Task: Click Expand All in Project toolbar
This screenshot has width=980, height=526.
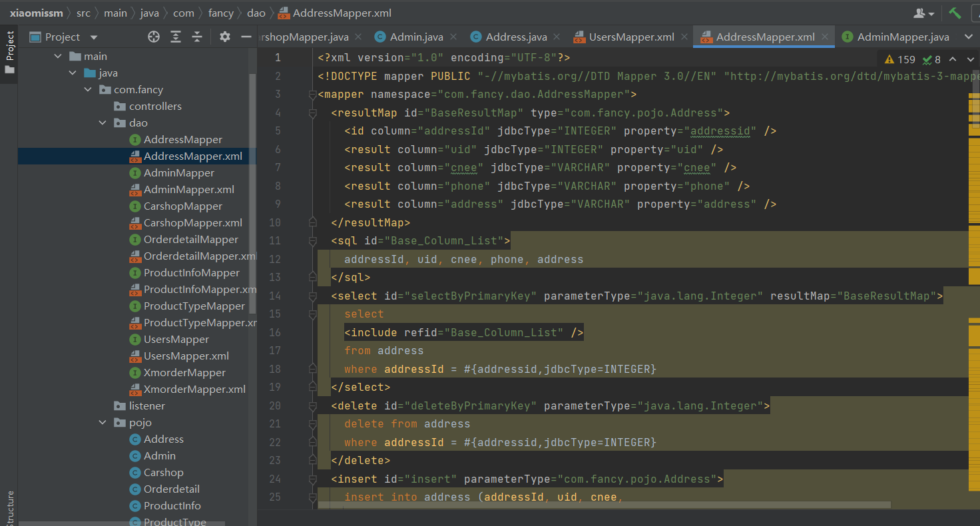Action: [175, 37]
